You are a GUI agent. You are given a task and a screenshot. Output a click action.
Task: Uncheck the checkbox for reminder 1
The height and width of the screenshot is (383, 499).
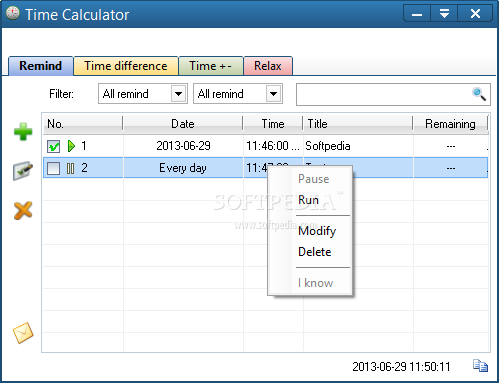pyautogui.click(x=54, y=146)
